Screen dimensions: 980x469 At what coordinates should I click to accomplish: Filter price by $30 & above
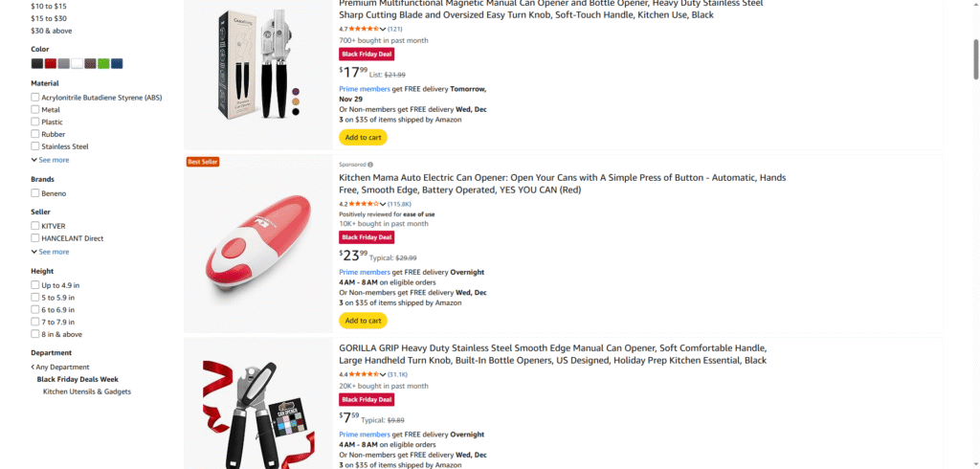coord(52,31)
